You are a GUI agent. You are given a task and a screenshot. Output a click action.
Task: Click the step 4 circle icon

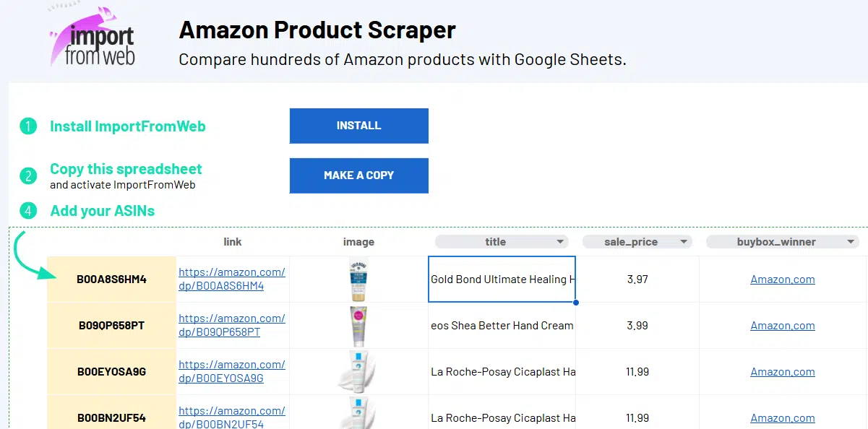28,212
